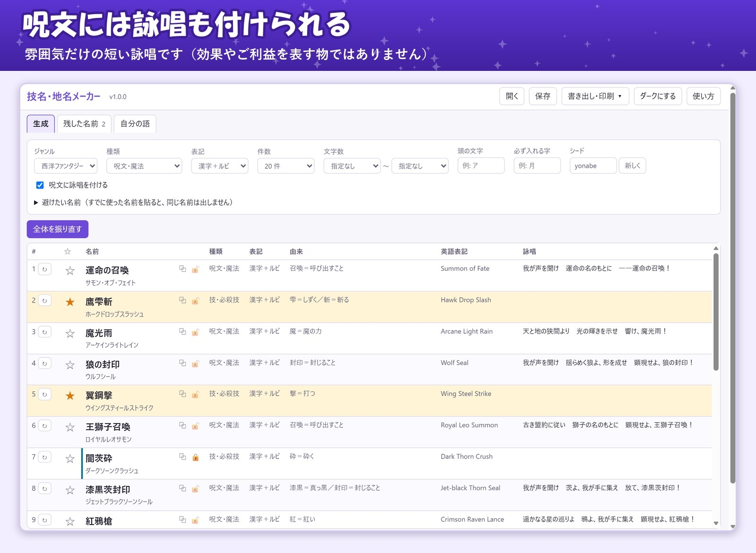This screenshot has width=756, height=553.
Task: Open the 書き出し・印刷 menu
Action: (595, 96)
